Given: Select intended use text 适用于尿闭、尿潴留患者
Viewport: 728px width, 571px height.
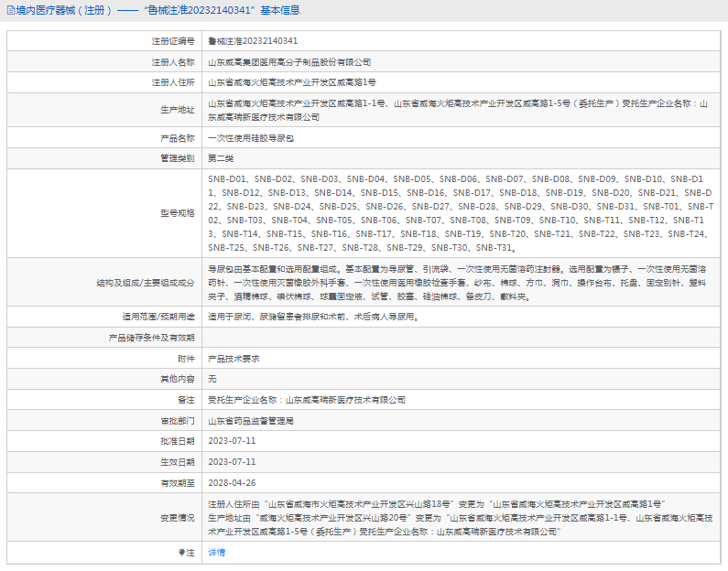Looking at the screenshot, I should [x=255, y=317].
